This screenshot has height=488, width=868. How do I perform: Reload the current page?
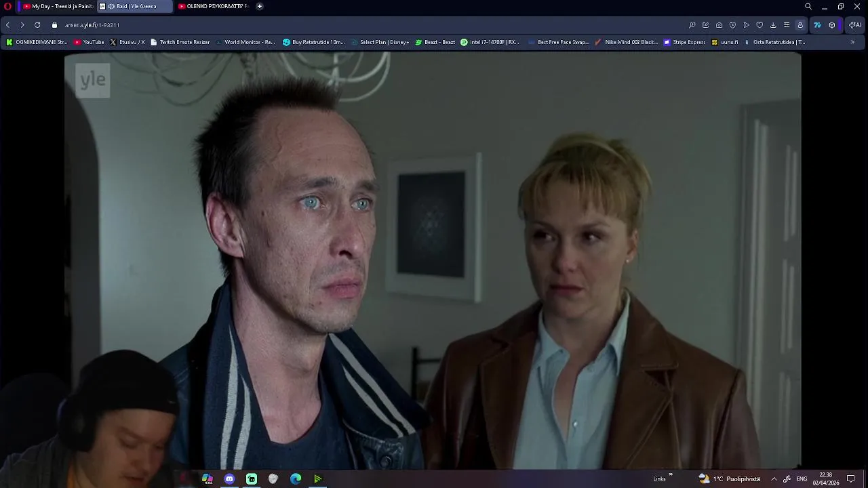coord(37,25)
